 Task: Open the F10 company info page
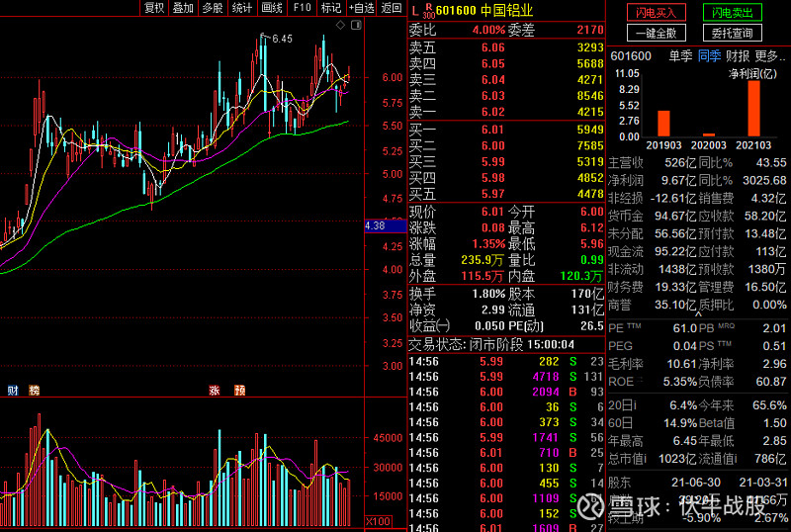coord(302,8)
